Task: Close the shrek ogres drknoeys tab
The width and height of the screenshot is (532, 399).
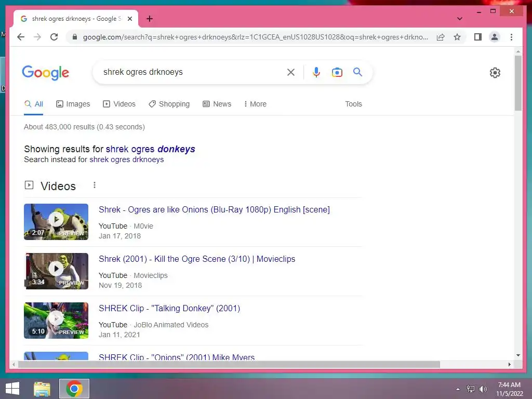Action: click(x=129, y=19)
